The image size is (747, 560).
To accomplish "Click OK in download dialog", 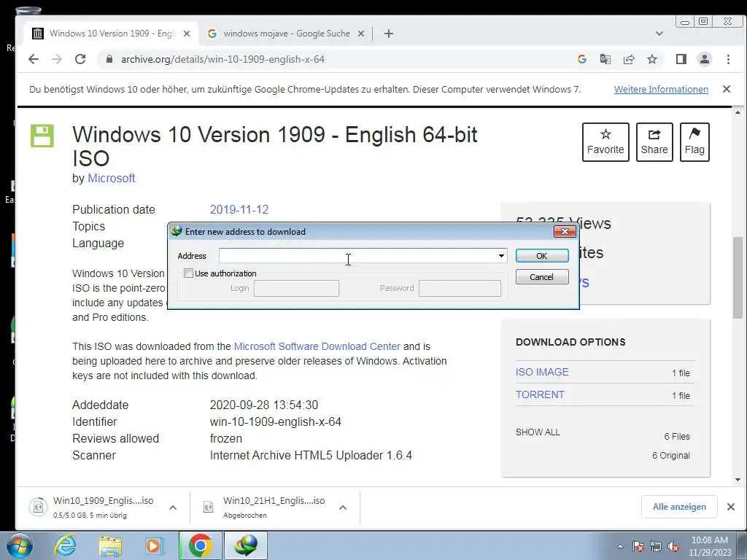I will click(x=542, y=256).
